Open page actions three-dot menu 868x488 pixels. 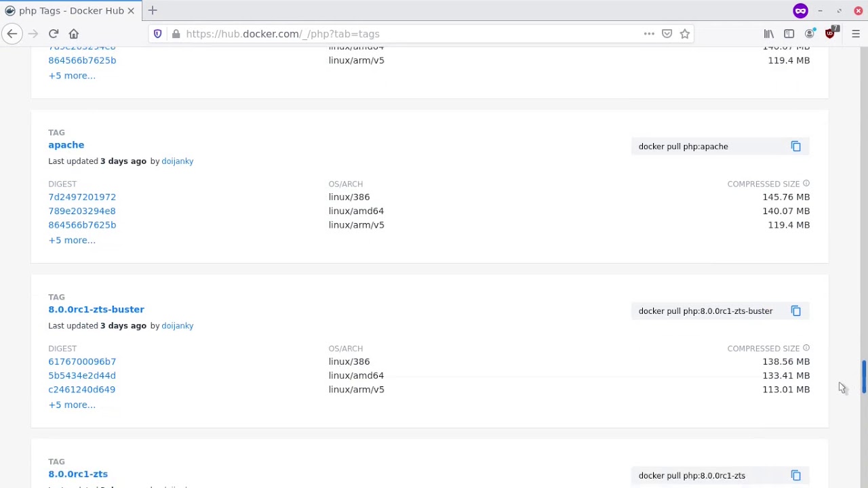click(649, 34)
